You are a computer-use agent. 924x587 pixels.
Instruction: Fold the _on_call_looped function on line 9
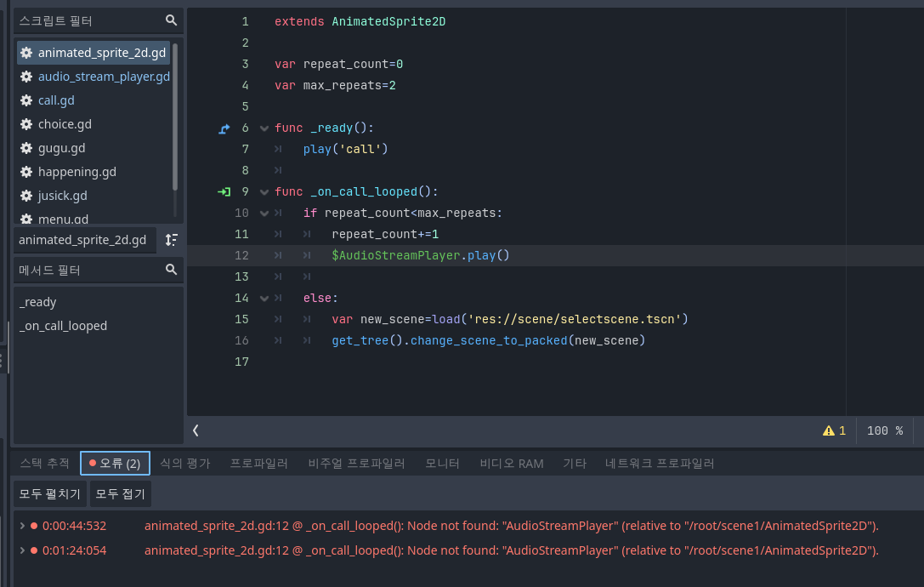pos(264,191)
